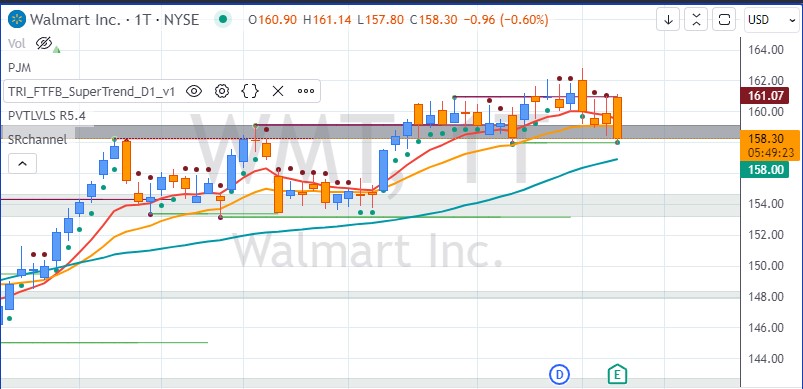Click the 150.00 price scale value
The image size is (803, 389).
tap(765, 266)
